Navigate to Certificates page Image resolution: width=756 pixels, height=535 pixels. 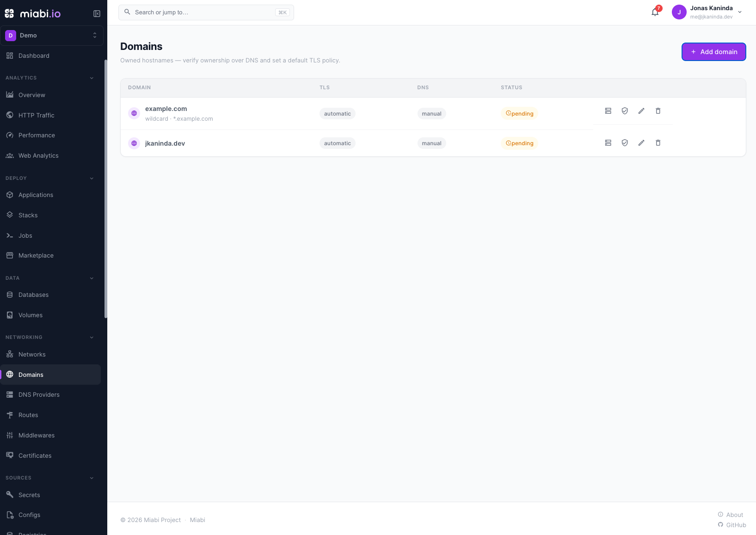point(50,456)
